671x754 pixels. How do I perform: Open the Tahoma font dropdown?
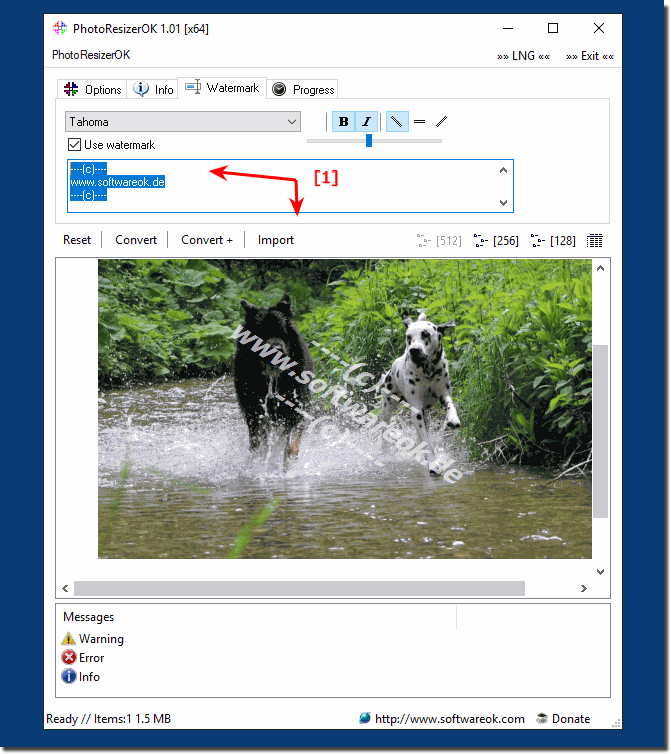[x=183, y=122]
